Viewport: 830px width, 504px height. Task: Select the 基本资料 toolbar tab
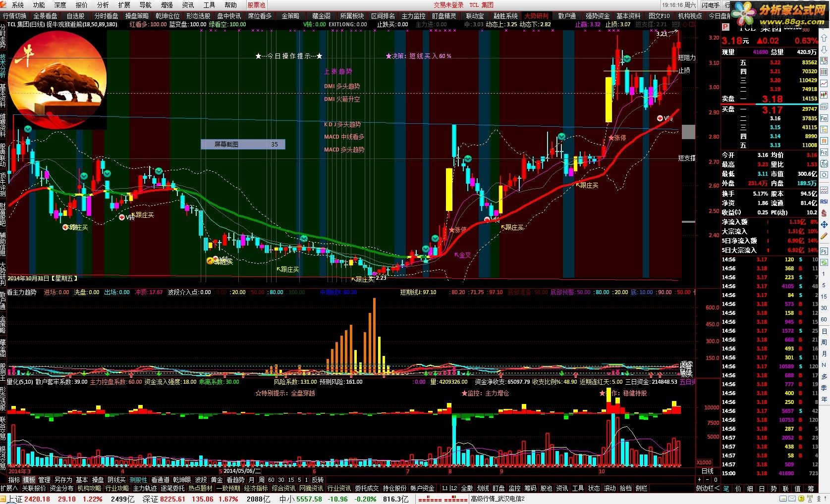[629, 16]
